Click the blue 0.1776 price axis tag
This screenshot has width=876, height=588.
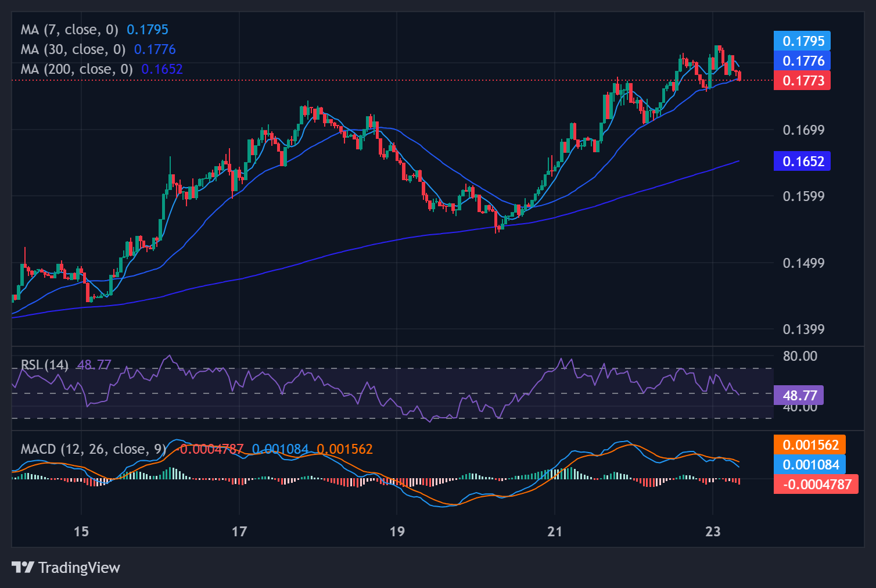802,61
